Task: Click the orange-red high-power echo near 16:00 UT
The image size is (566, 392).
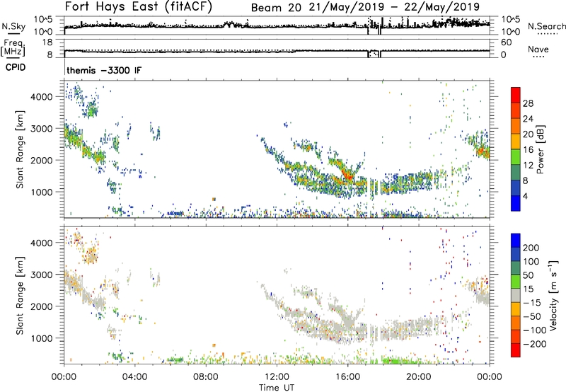Action: click(349, 175)
